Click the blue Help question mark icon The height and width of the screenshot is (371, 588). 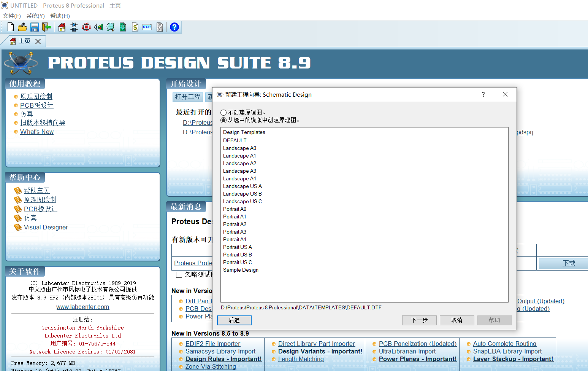click(x=174, y=27)
